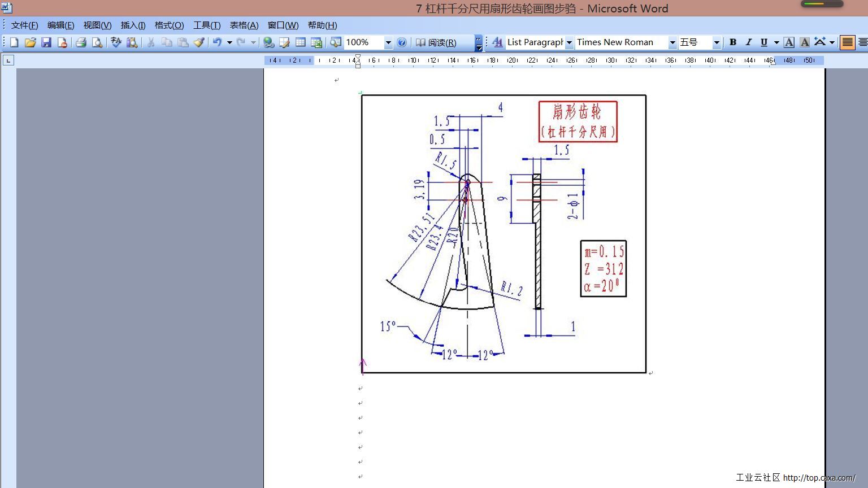Open the List Paragraph style dropdown
Viewport: 868px width, 488px height.
tap(569, 42)
